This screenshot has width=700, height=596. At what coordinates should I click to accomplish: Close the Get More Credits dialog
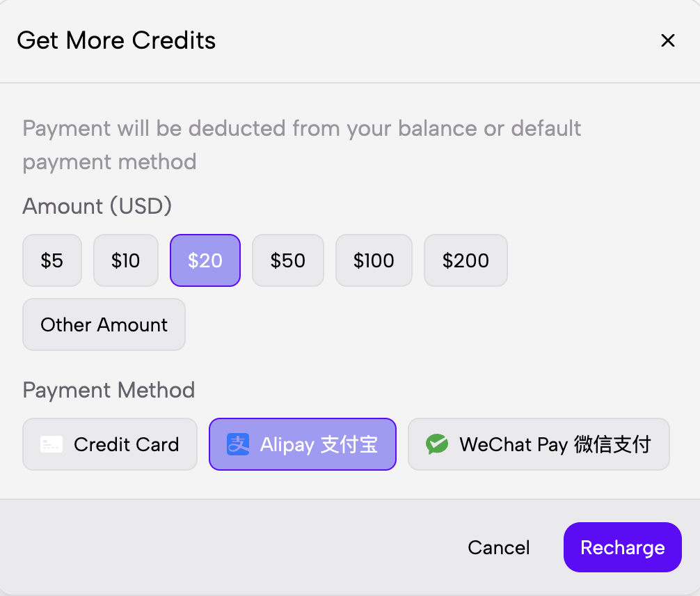coord(668,41)
